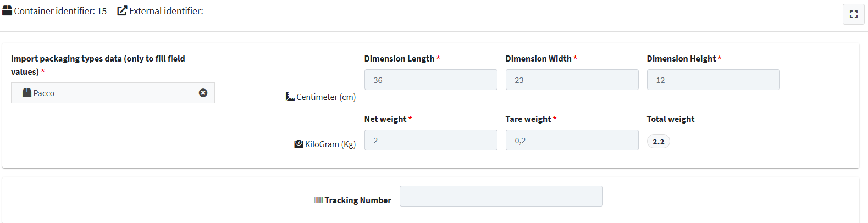This screenshot has width=868, height=223.
Task: Focus the Dimension Length input field
Action: click(x=431, y=80)
